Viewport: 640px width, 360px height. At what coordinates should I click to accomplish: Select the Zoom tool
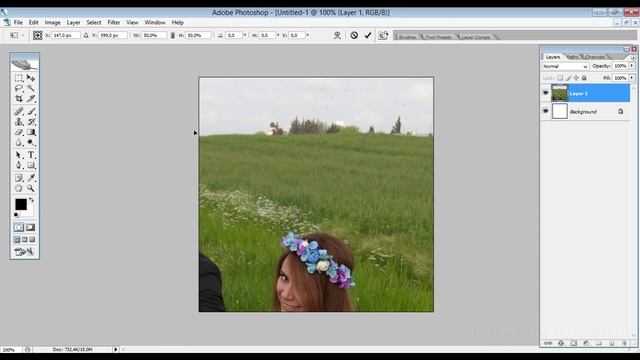coord(31,188)
